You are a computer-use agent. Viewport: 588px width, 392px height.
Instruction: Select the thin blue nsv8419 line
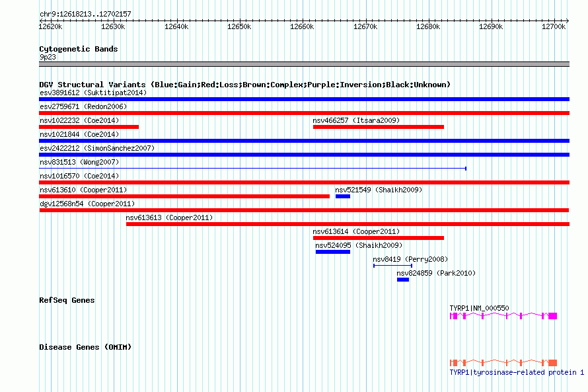[392, 266]
